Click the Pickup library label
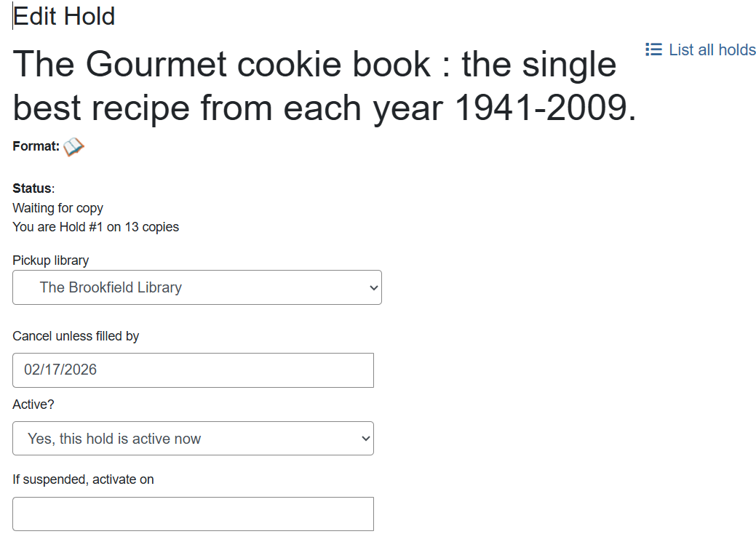 (x=51, y=260)
